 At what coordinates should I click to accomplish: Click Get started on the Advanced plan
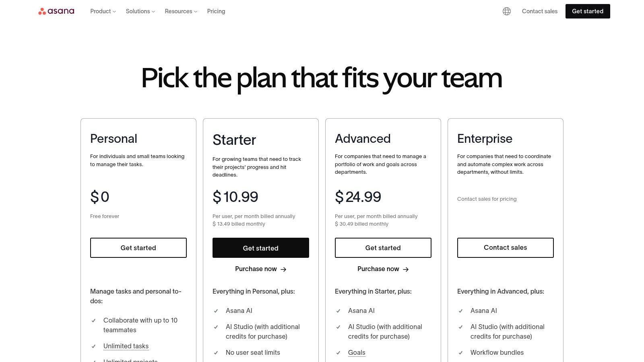coord(383,247)
